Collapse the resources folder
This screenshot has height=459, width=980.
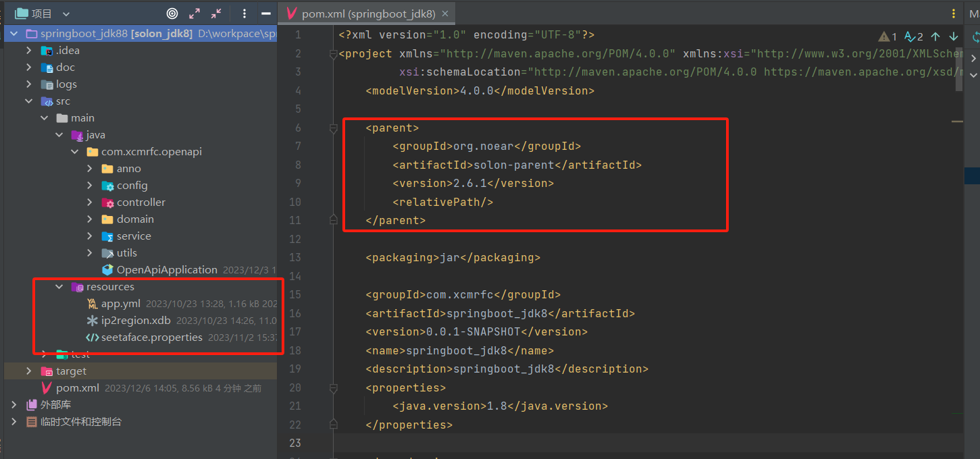(59, 287)
